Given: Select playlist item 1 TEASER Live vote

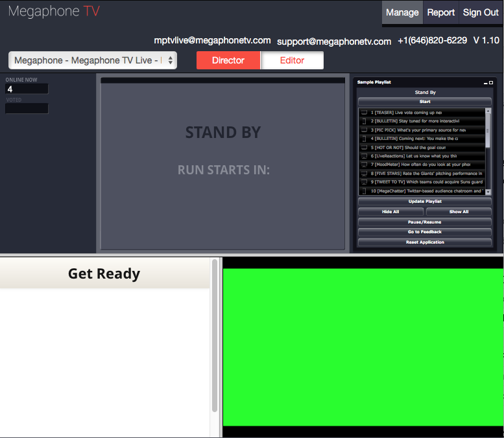Looking at the screenshot, I should coord(422,113).
